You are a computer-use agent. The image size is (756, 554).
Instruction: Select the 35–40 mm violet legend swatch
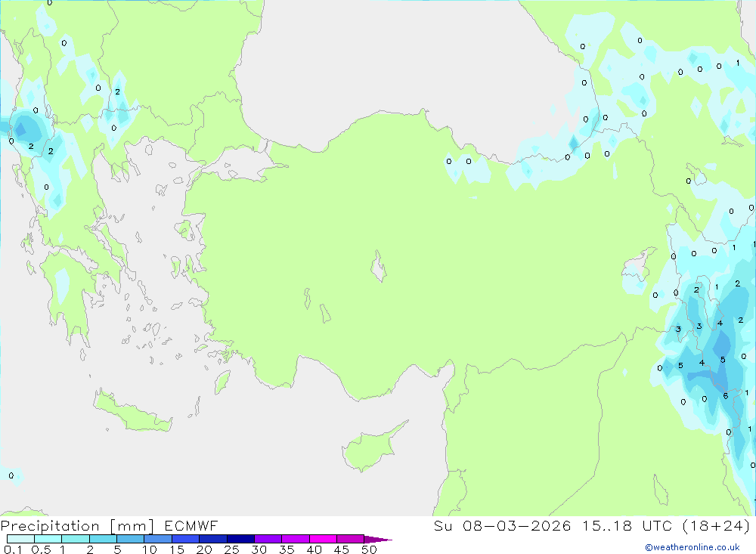[295, 539]
